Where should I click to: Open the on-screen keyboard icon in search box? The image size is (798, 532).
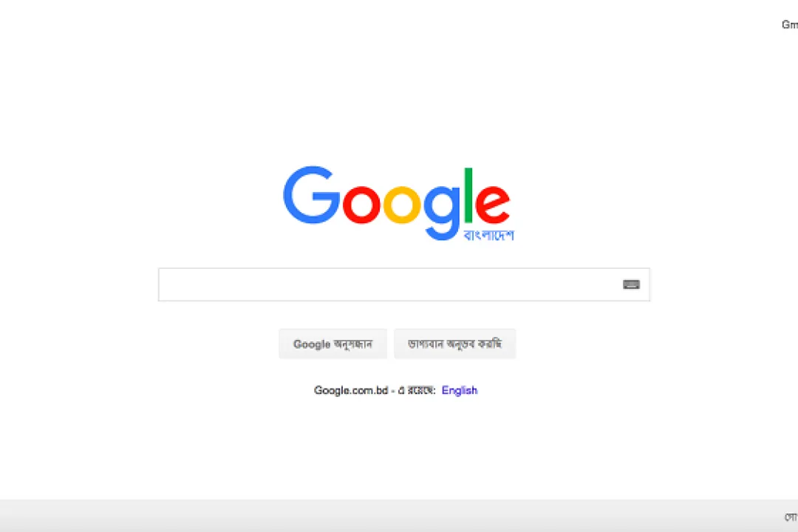click(631, 284)
